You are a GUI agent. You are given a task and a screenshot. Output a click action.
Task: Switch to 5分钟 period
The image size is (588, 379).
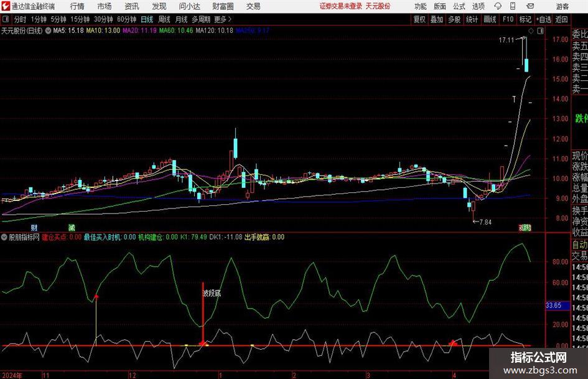(x=58, y=19)
